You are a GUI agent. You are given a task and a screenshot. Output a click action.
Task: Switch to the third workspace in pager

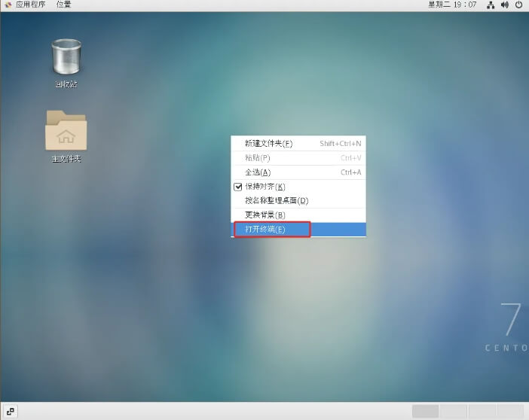click(482, 411)
